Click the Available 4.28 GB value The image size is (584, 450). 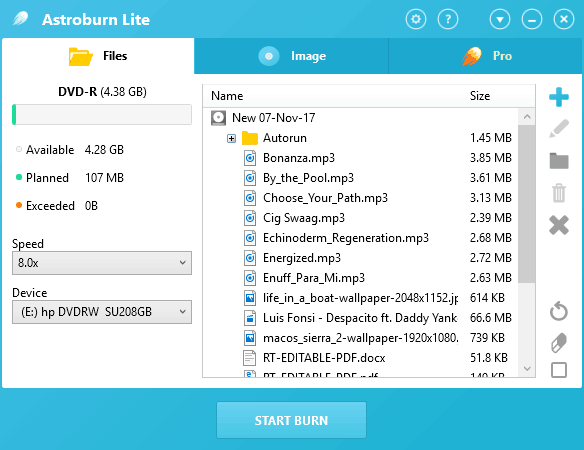point(104,150)
